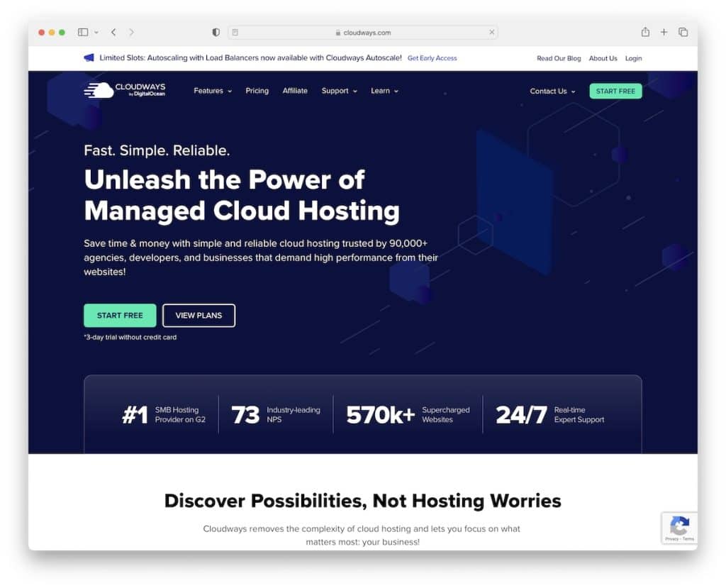Click the 'Fast. Simple. Reliable.' tagline

157,150
